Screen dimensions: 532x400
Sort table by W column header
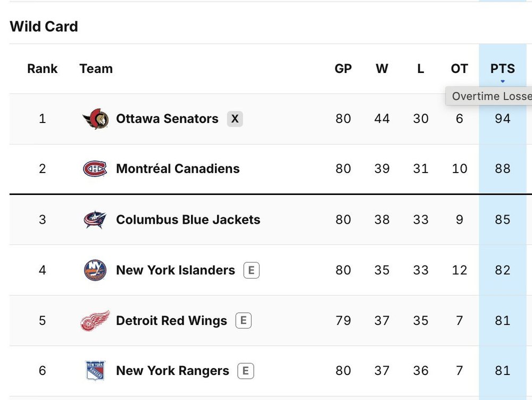(x=381, y=69)
